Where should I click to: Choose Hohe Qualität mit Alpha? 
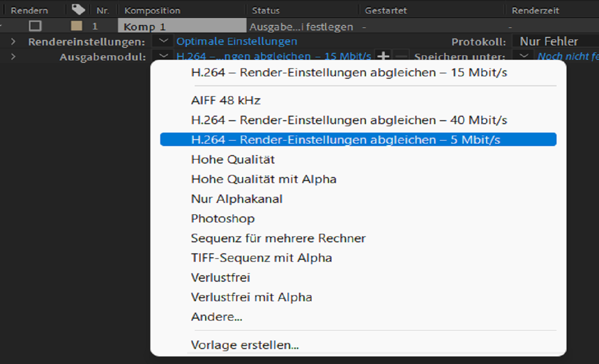click(x=264, y=179)
